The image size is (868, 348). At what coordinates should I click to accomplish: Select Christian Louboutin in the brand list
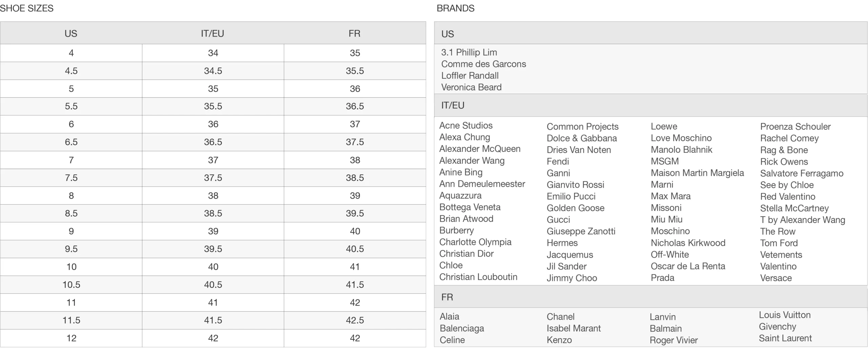tap(478, 277)
